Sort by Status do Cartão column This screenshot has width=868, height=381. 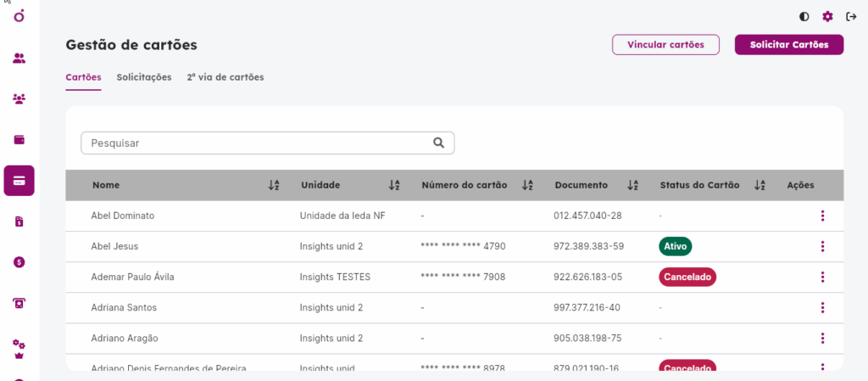point(759,186)
